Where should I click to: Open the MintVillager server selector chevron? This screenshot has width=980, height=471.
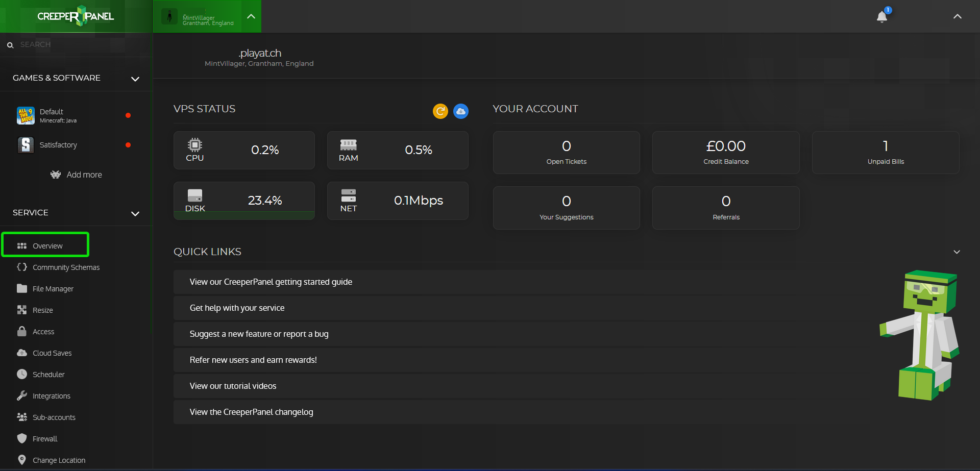(x=251, y=16)
